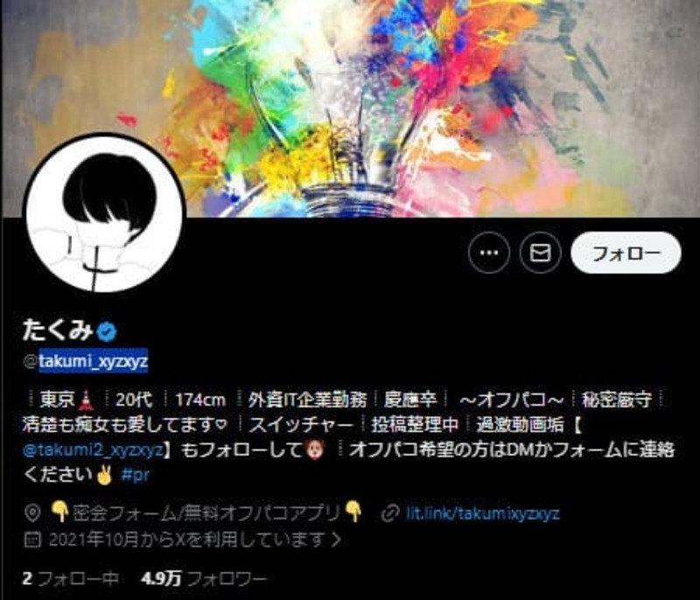Click the Tokyo tower emoji in bio
The image size is (700, 600).
(86, 399)
